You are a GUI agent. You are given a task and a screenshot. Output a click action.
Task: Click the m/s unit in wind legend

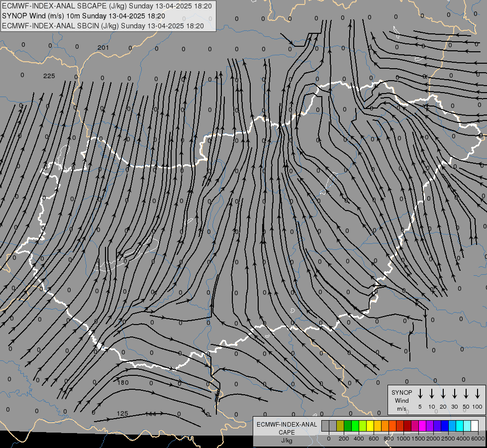point(401,409)
